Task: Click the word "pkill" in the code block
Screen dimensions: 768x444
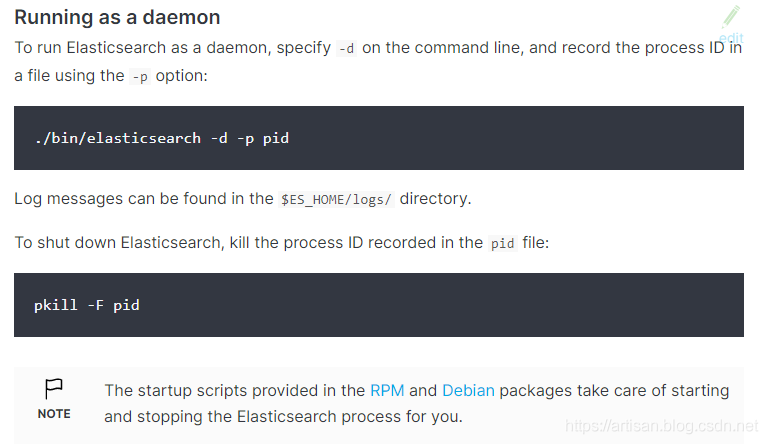Action: coord(56,305)
